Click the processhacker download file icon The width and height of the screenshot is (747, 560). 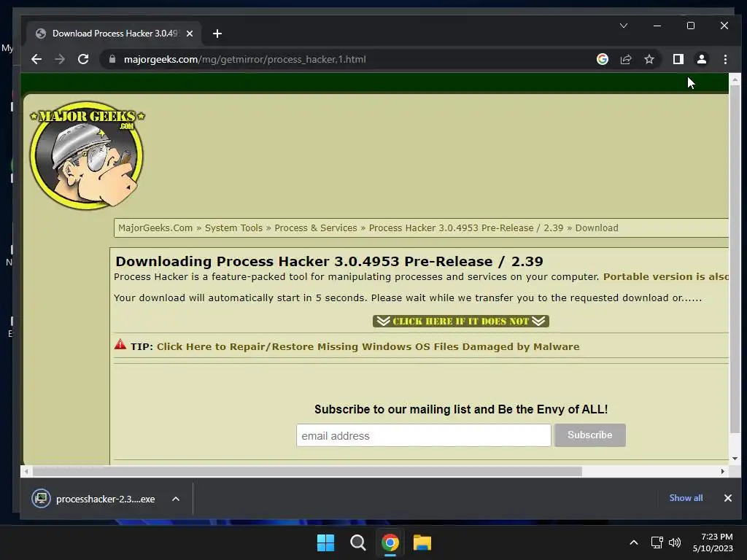point(41,499)
